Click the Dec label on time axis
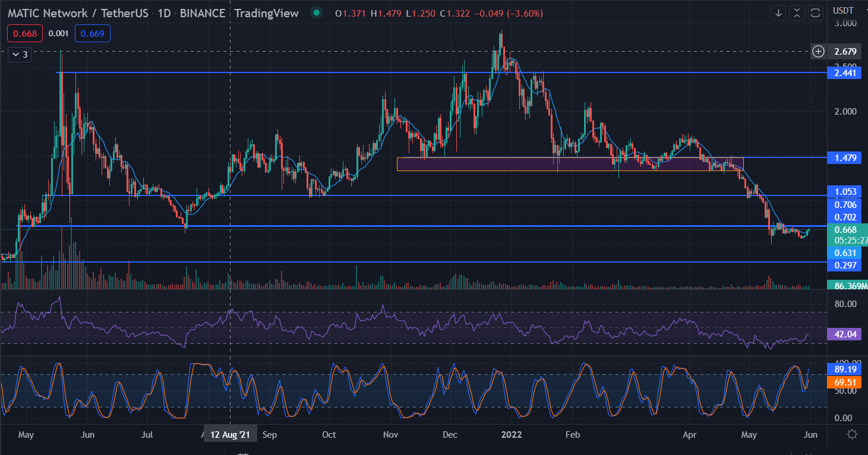Image resolution: width=868 pixels, height=455 pixels. (x=450, y=434)
